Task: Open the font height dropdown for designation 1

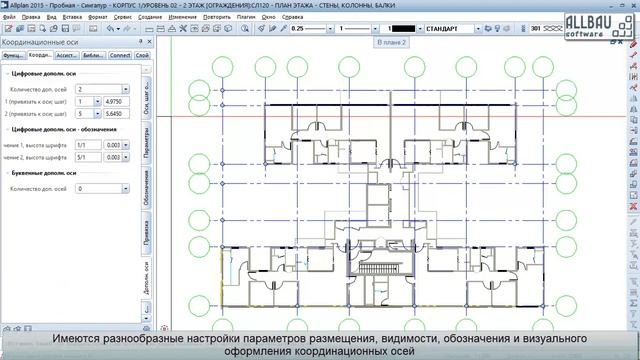Action: point(126,145)
